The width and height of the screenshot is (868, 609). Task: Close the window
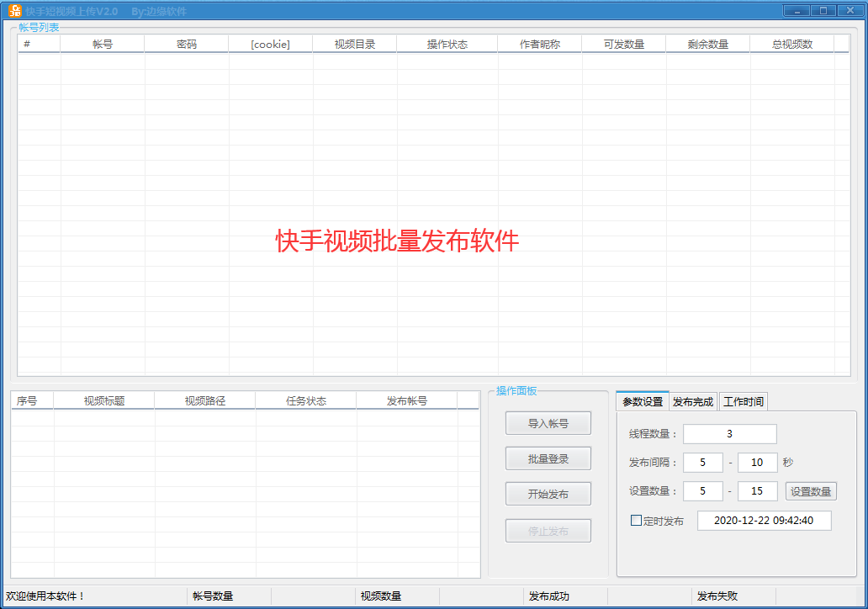849,11
